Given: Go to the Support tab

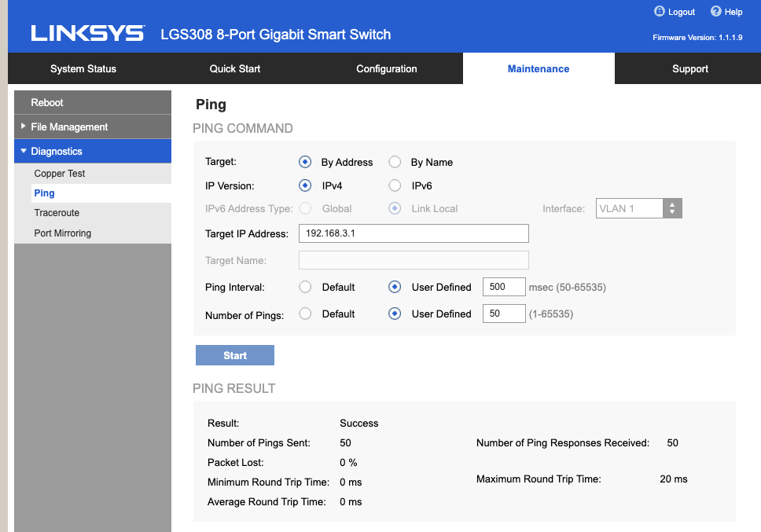Looking at the screenshot, I should pyautogui.click(x=690, y=69).
